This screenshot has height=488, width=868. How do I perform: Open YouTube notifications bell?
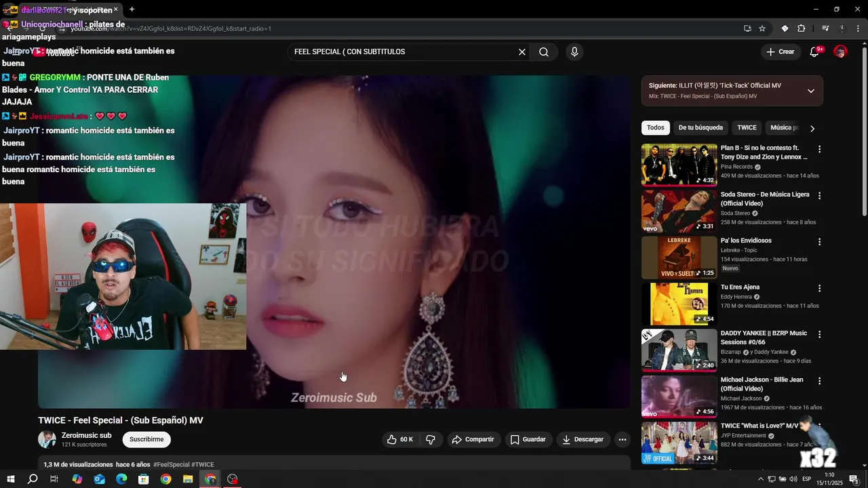[815, 52]
